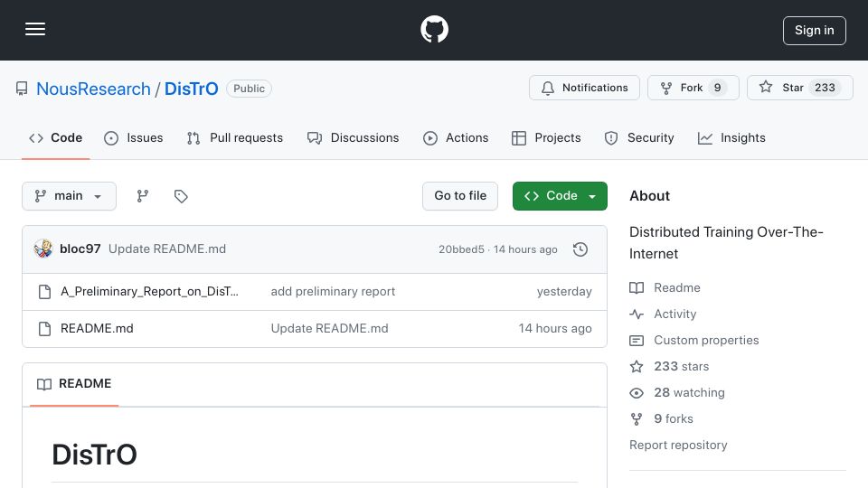Open the Readme link in About

pos(665,287)
